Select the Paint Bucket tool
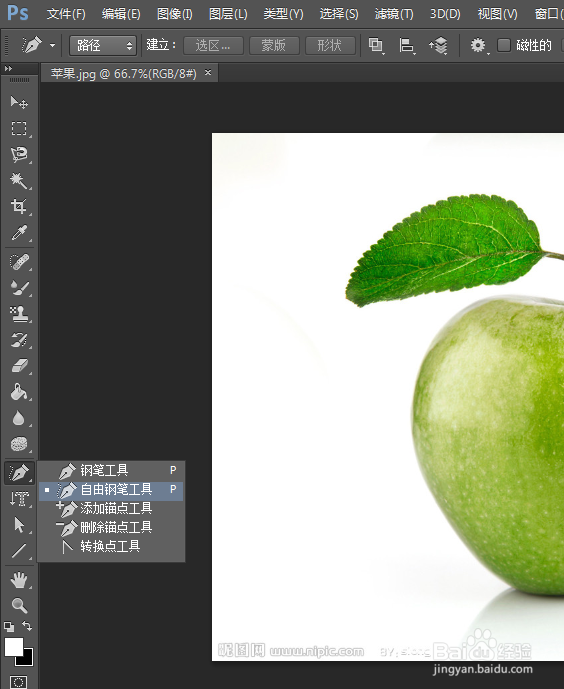 click(x=19, y=392)
